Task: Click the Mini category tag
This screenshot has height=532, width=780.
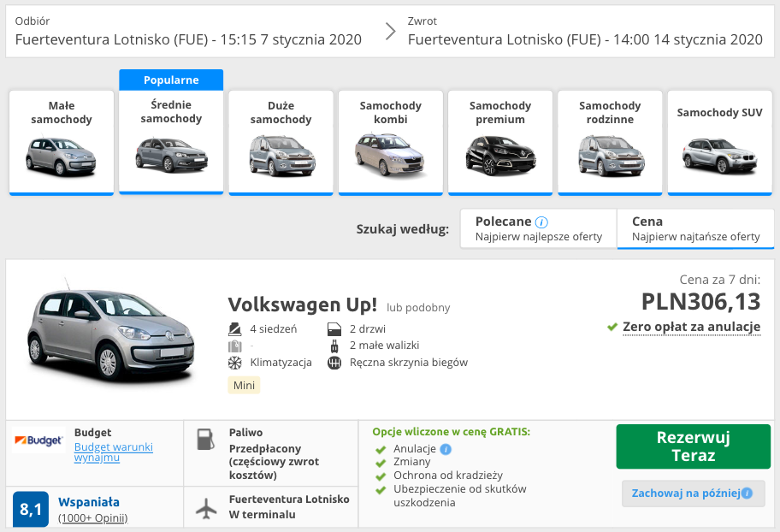Action: pos(244,385)
